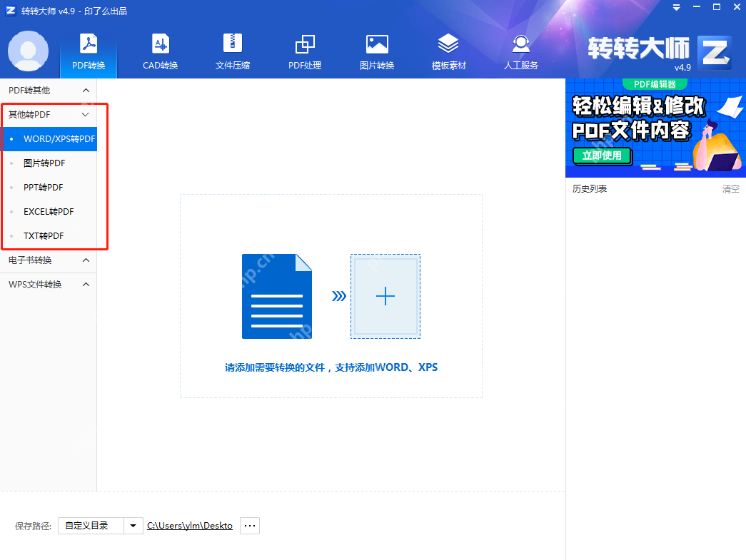The height and width of the screenshot is (560, 746).
Task: Minimize the 转转大师 window
Action: [697, 7]
